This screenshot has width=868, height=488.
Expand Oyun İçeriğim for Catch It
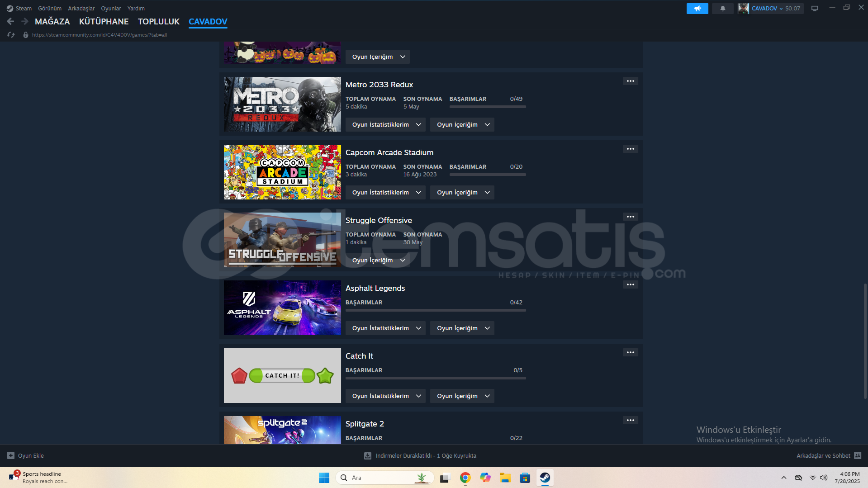click(462, 396)
